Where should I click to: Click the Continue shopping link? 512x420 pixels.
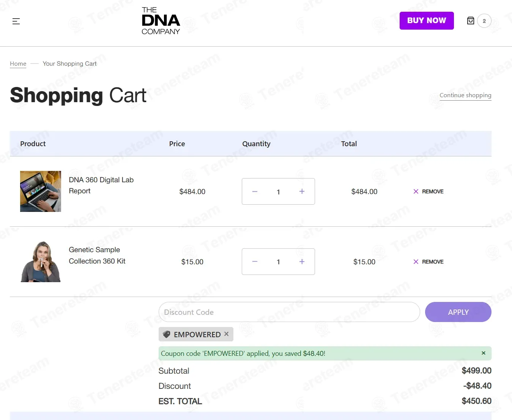click(x=465, y=95)
